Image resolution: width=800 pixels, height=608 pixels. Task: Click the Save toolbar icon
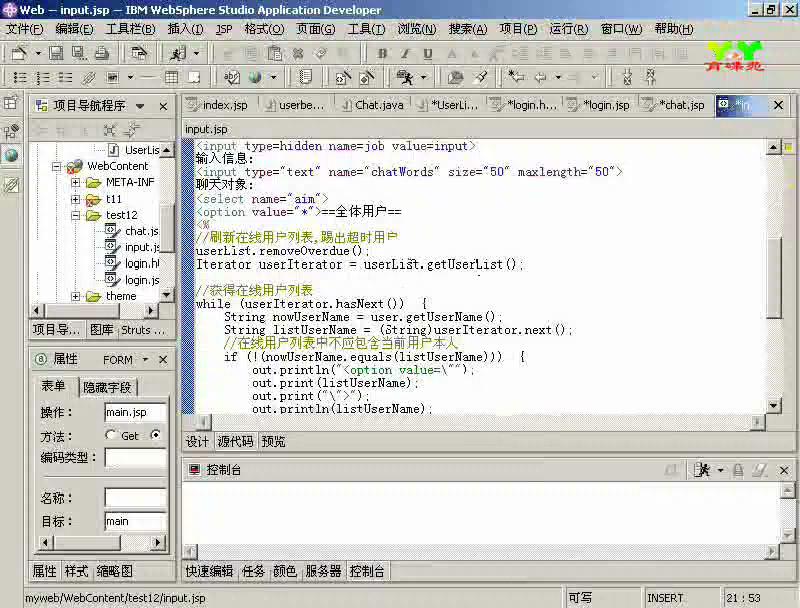tap(56, 53)
